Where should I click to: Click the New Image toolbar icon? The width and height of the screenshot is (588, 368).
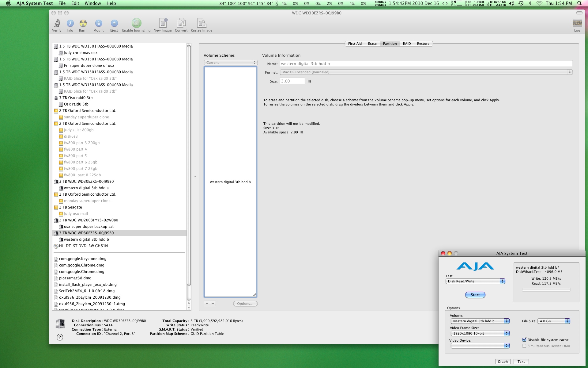point(163,23)
